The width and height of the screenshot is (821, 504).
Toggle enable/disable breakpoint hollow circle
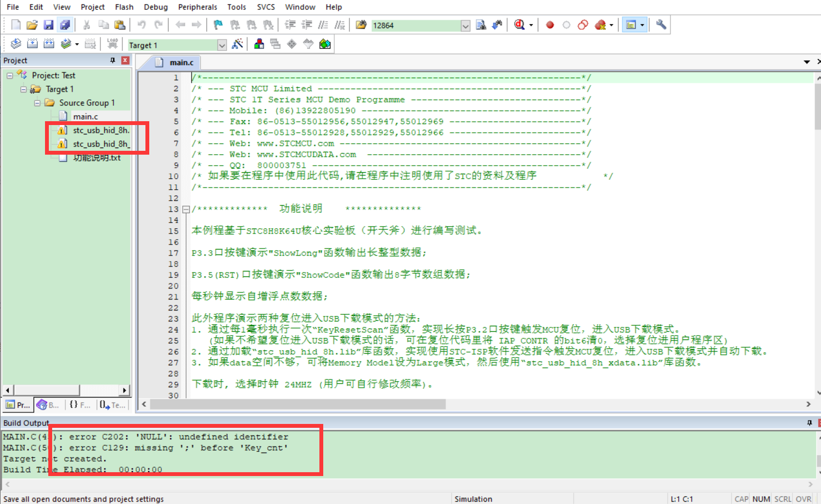tap(566, 25)
